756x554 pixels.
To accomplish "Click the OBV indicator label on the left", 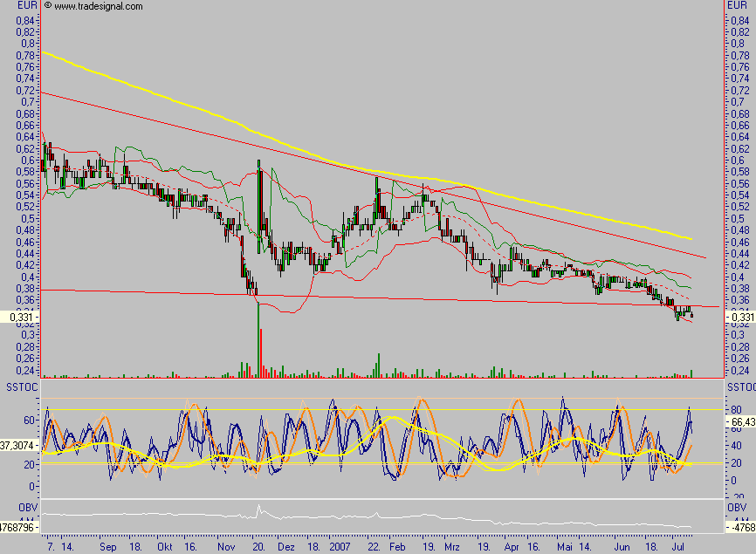I will (x=11, y=506).
